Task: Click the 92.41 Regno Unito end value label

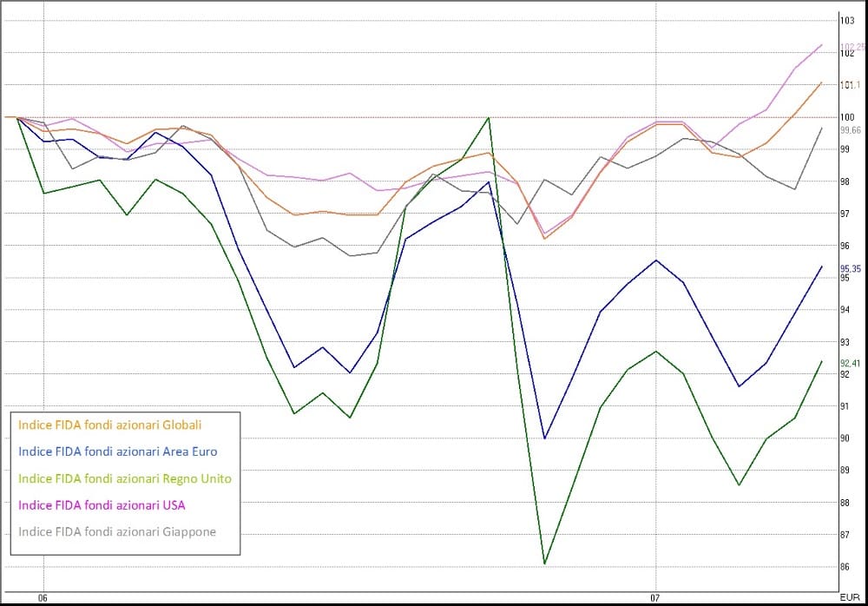Action: pos(851,364)
